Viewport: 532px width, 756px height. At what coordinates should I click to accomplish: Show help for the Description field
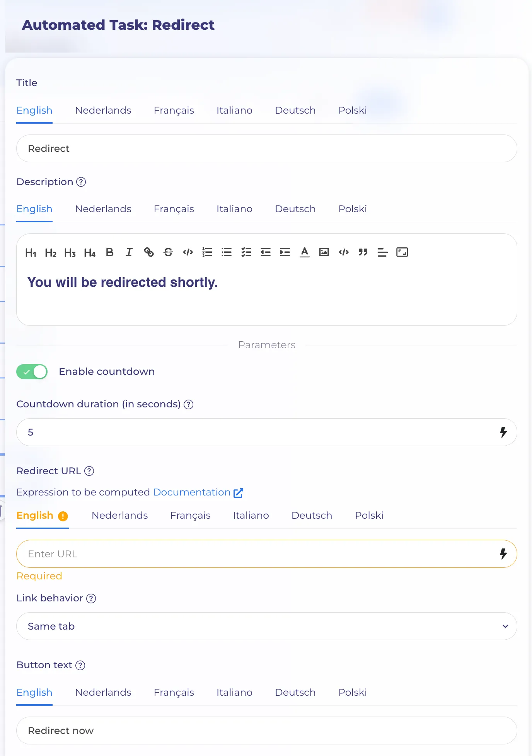point(81,182)
